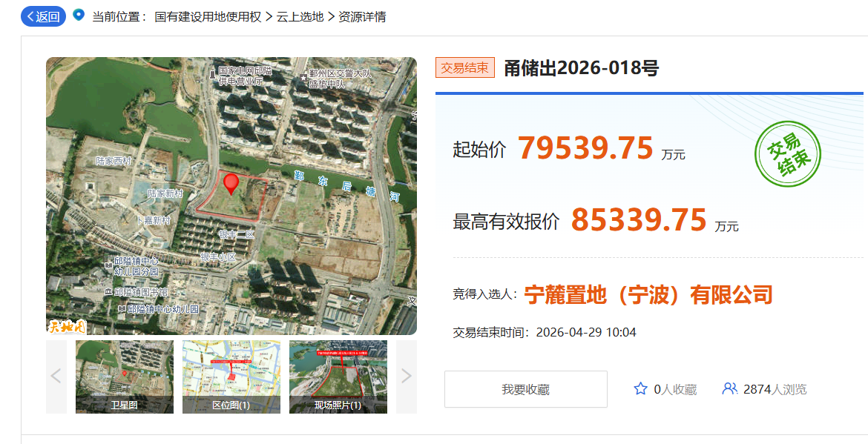
Task: Click the 最高有效报价 85339.75 amount
Action: 638,220
